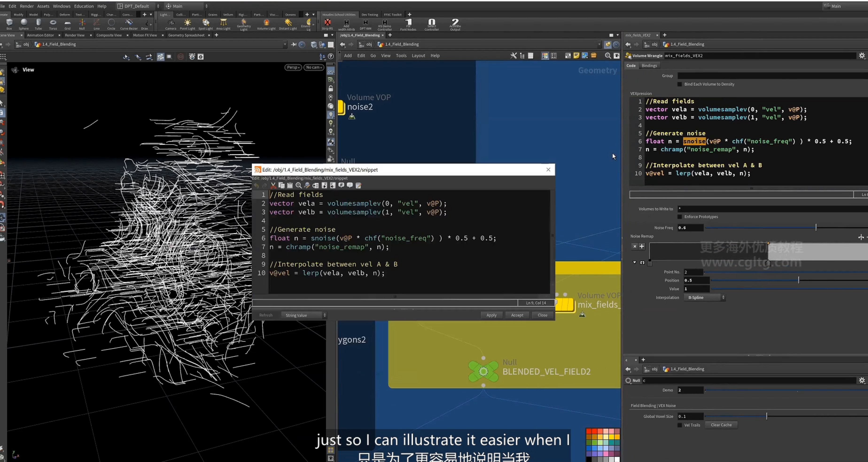Image resolution: width=868 pixels, height=462 pixels.
Task: Click Apply in snippet editor
Action: [491, 315]
